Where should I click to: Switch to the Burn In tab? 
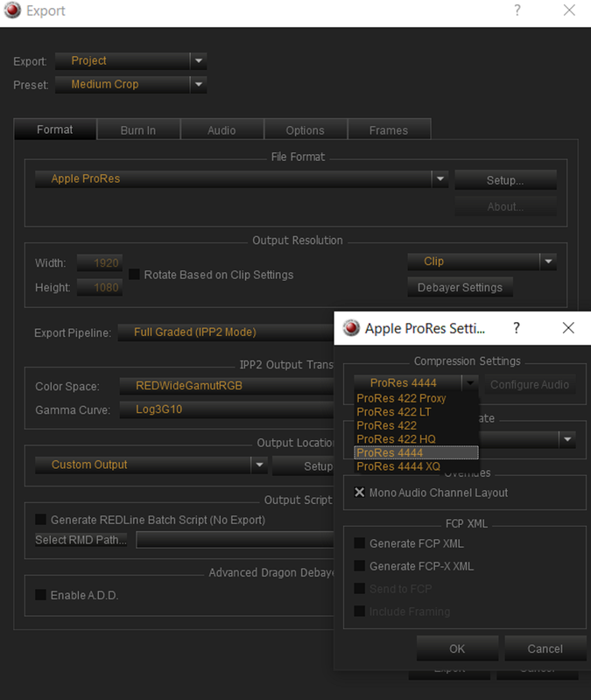(x=138, y=129)
